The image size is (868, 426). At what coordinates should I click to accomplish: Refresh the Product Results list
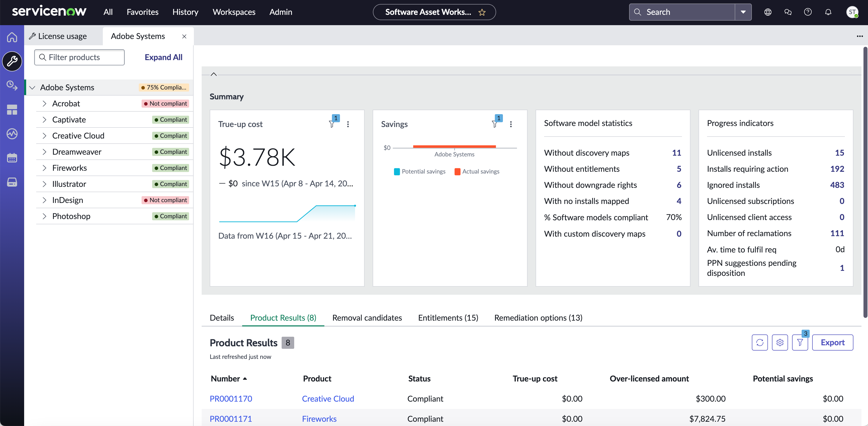coord(760,343)
